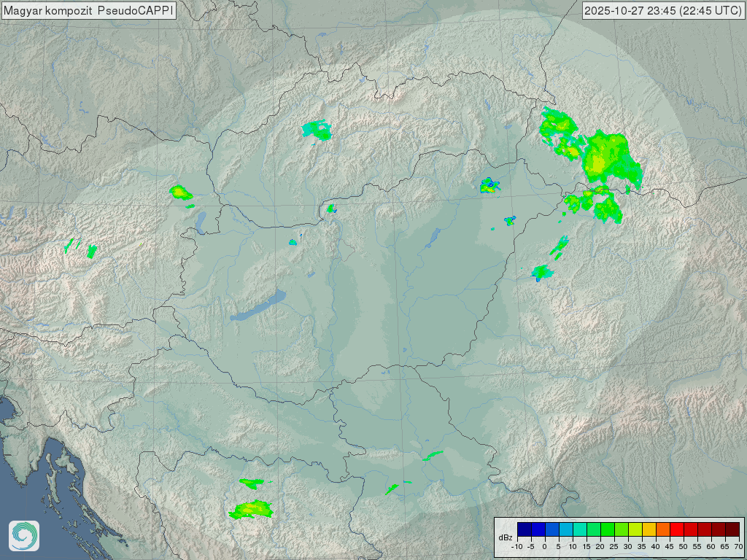Select the yellow 35-40 dBz legend swatch

click(x=649, y=529)
